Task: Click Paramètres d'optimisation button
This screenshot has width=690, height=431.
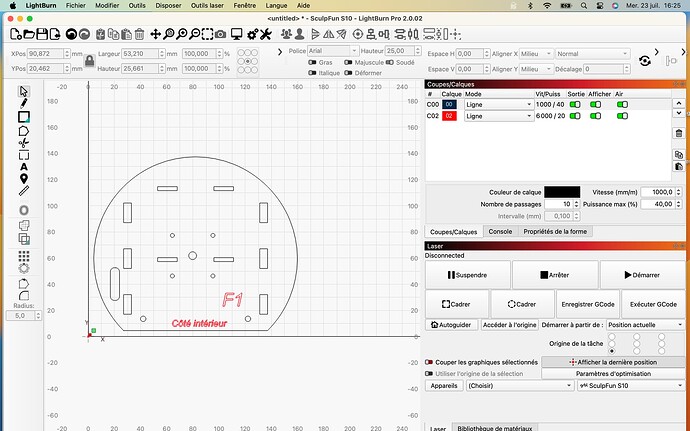Action: coord(613,374)
